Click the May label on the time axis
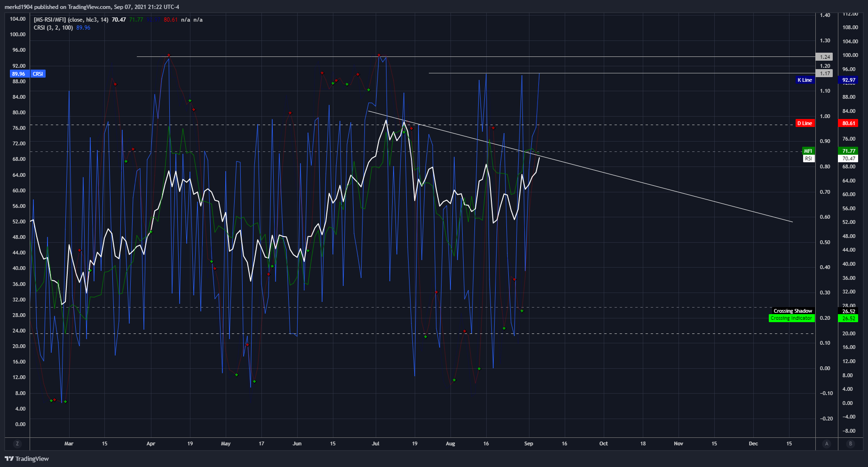This screenshot has width=868, height=467. (x=226, y=443)
